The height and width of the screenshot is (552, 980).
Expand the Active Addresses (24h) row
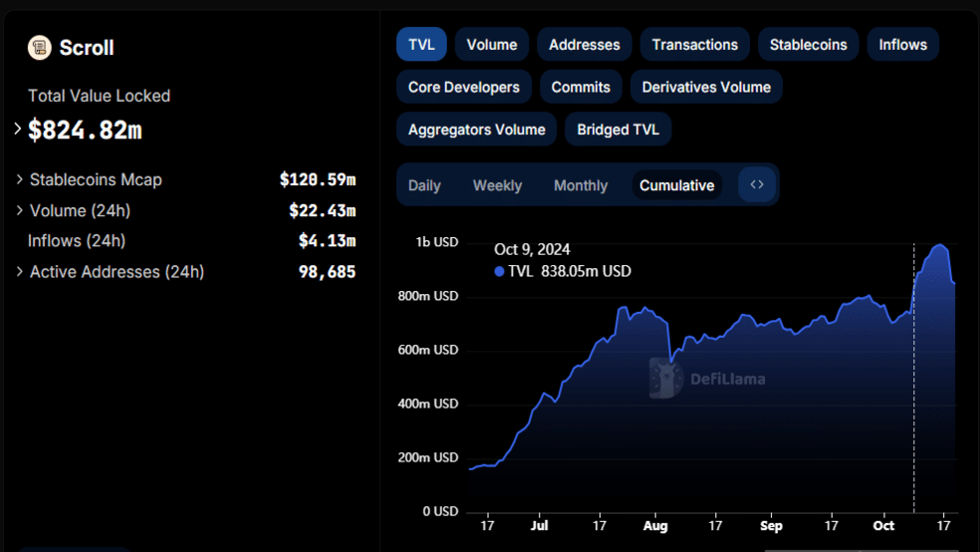[19, 271]
